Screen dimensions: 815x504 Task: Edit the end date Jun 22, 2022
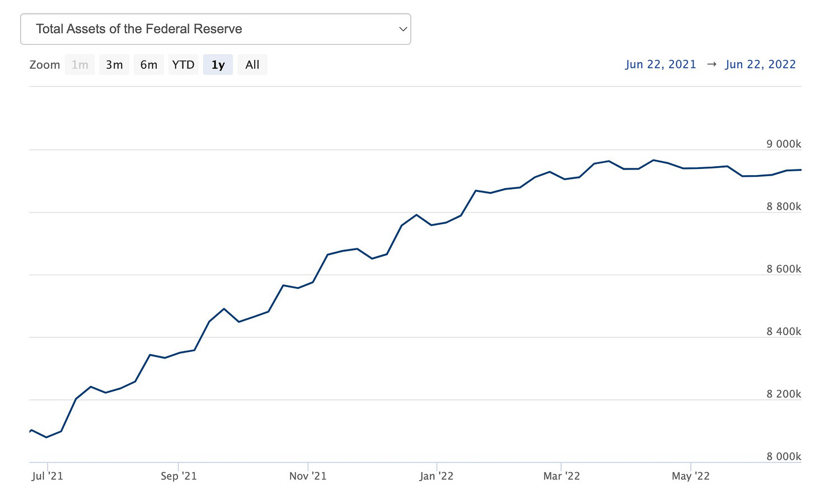(761, 64)
